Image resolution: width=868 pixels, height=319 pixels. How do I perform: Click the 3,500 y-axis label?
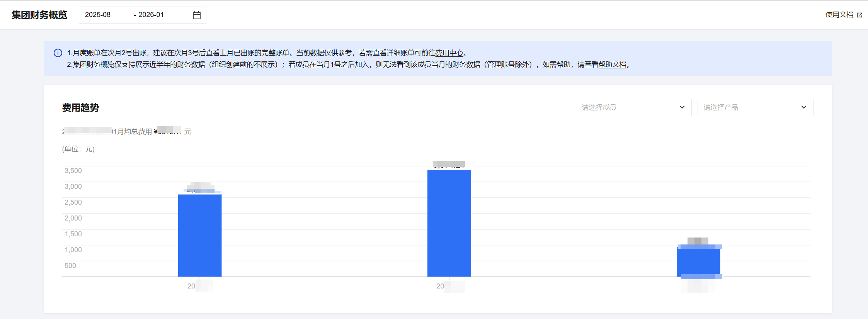73,171
